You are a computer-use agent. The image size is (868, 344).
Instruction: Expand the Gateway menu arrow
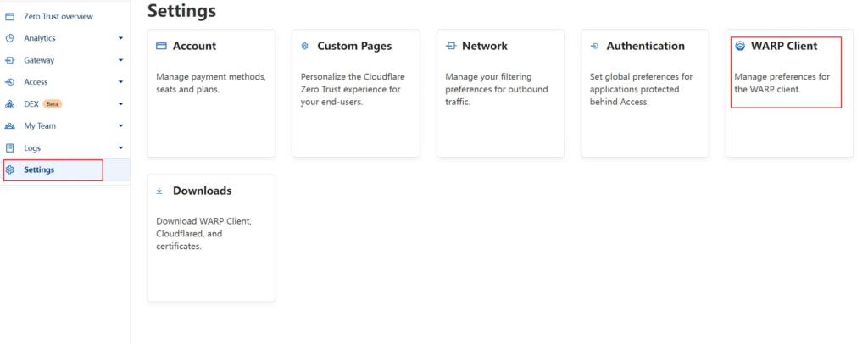(x=120, y=60)
